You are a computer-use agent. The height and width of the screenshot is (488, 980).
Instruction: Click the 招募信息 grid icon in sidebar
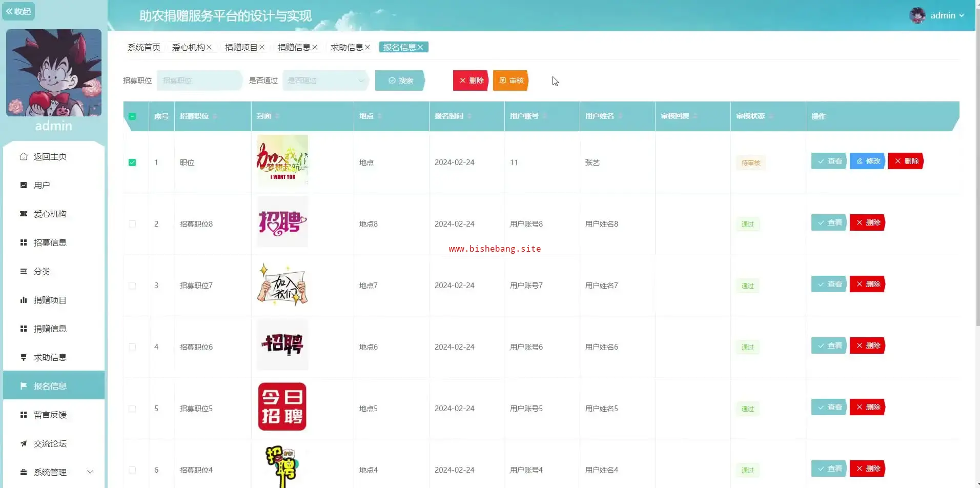click(24, 242)
